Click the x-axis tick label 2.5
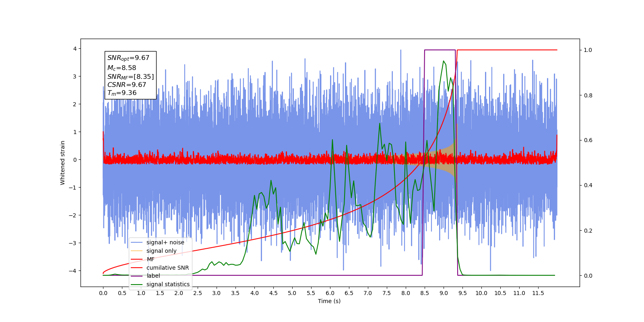Viewport: 644px width, 322px height. click(198, 293)
